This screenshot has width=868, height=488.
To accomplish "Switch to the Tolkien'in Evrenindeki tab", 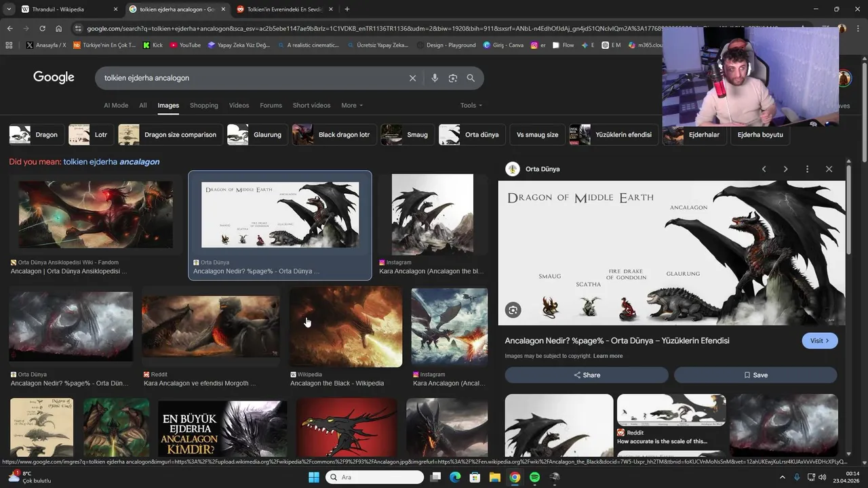I will [285, 9].
